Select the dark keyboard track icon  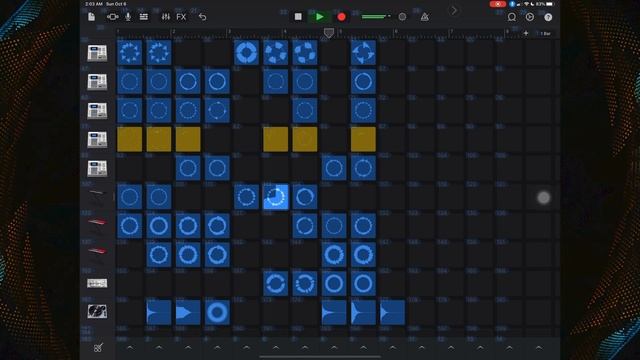point(97,196)
